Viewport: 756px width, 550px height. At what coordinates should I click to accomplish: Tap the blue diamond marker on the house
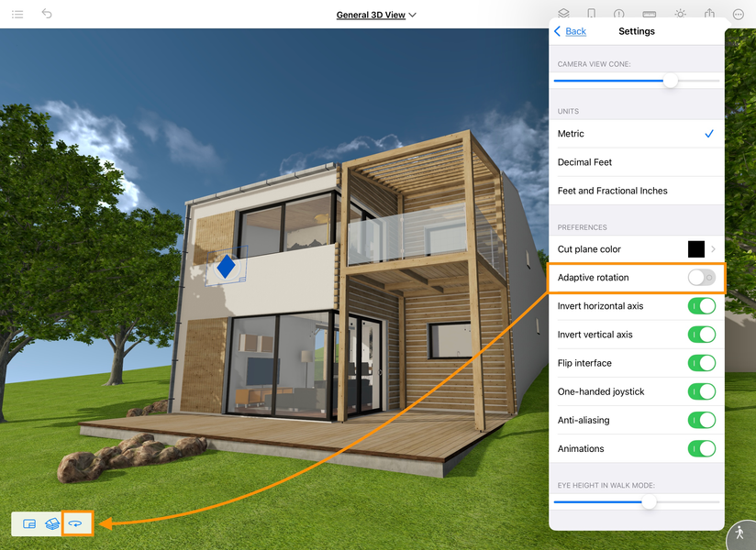[x=226, y=267]
